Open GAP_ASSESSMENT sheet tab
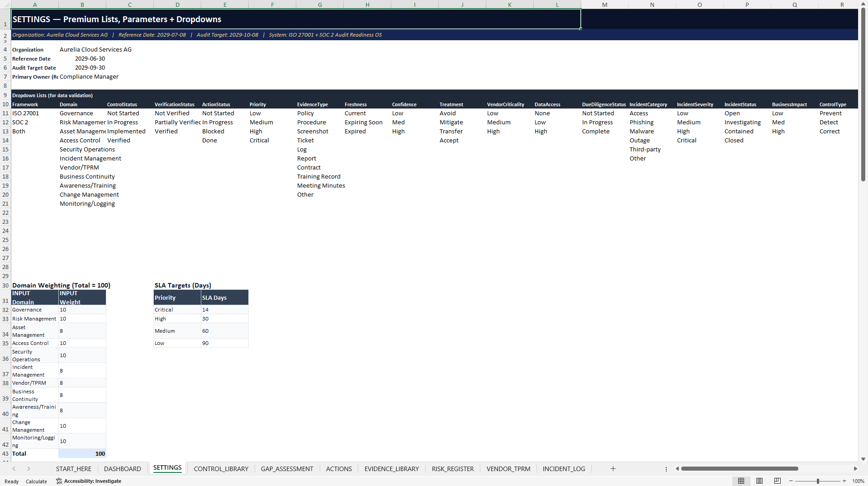 tap(287, 469)
